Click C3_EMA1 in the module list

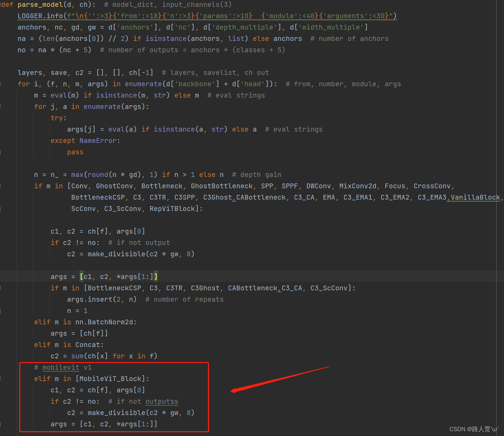tap(358, 197)
